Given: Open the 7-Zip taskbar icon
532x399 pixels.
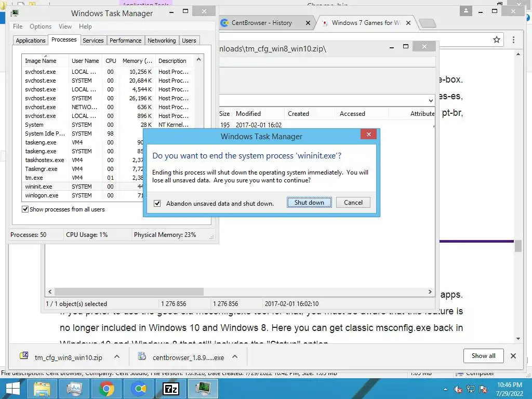Looking at the screenshot, I should point(170,389).
